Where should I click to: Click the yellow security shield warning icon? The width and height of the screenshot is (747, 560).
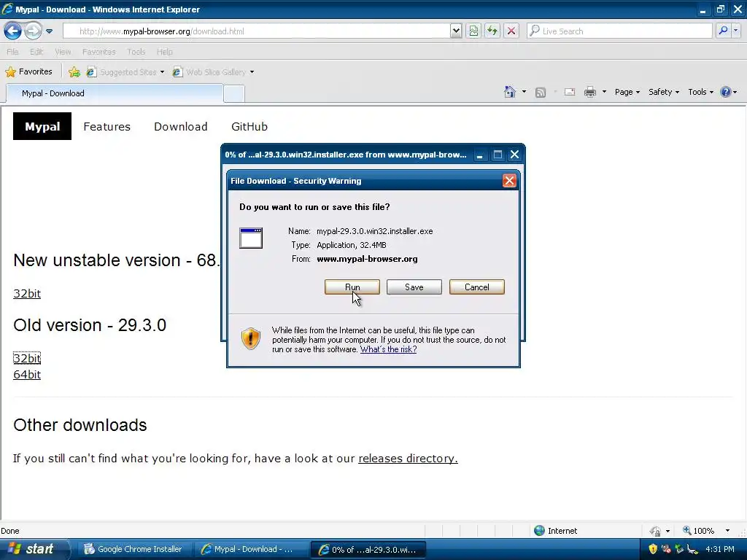[251, 339]
